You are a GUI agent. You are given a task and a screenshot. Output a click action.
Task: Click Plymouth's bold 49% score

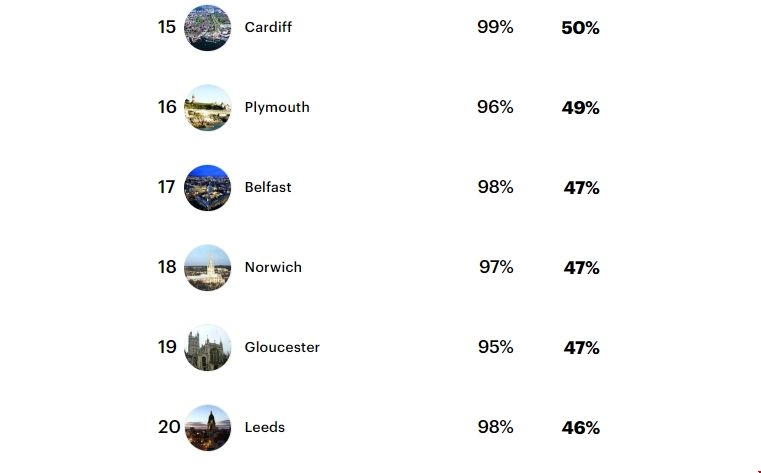[x=580, y=108]
